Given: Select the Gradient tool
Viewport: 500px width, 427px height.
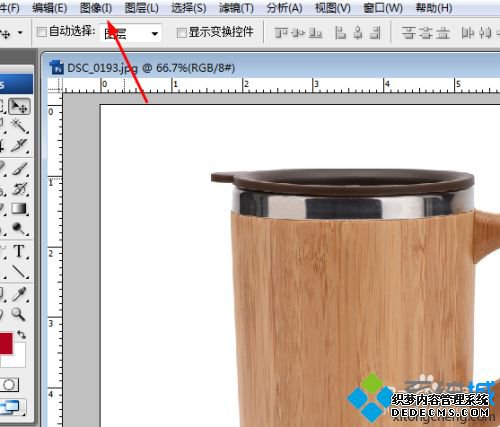Looking at the screenshot, I should point(19,209).
